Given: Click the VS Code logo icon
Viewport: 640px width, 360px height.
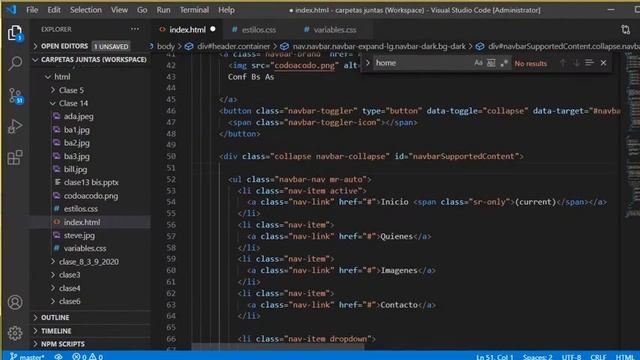Looking at the screenshot, I should pos(11,9).
